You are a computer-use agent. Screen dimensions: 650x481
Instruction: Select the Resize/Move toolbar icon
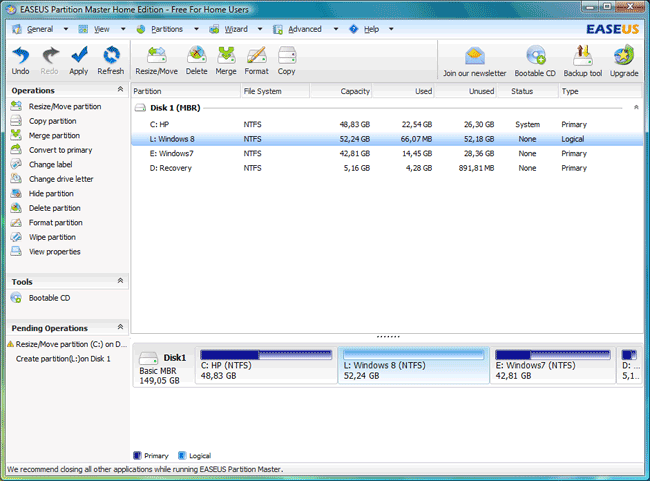coord(158,59)
